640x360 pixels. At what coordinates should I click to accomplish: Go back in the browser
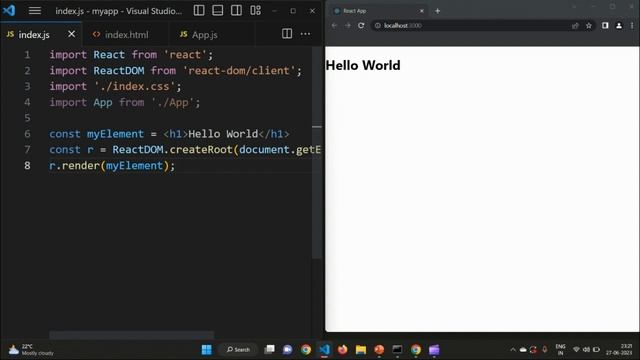334,25
